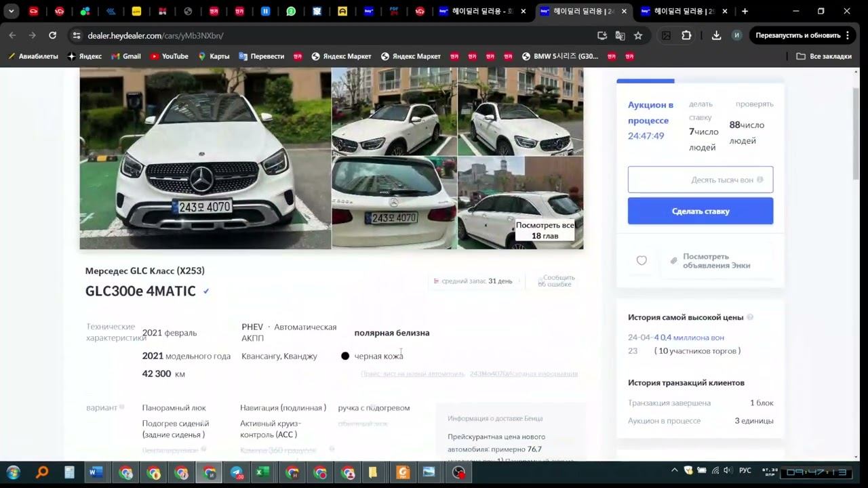Switch to tab titled 헤이딜러 딜러용 - 화

[x=482, y=11]
